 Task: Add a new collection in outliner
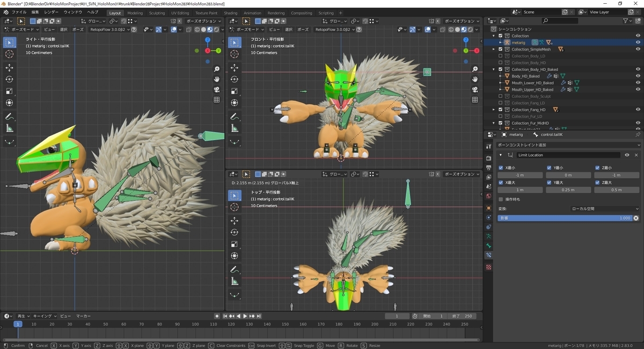[638, 20]
